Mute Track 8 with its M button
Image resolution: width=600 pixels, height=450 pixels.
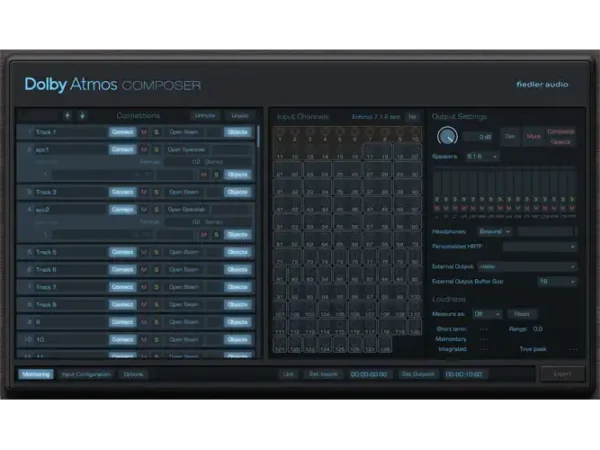click(x=144, y=305)
